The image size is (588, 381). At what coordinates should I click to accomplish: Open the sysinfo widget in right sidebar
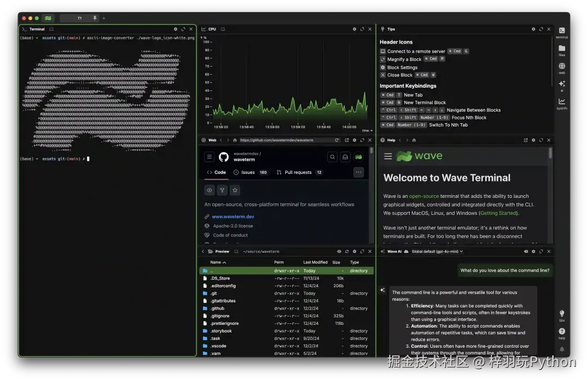point(561,103)
